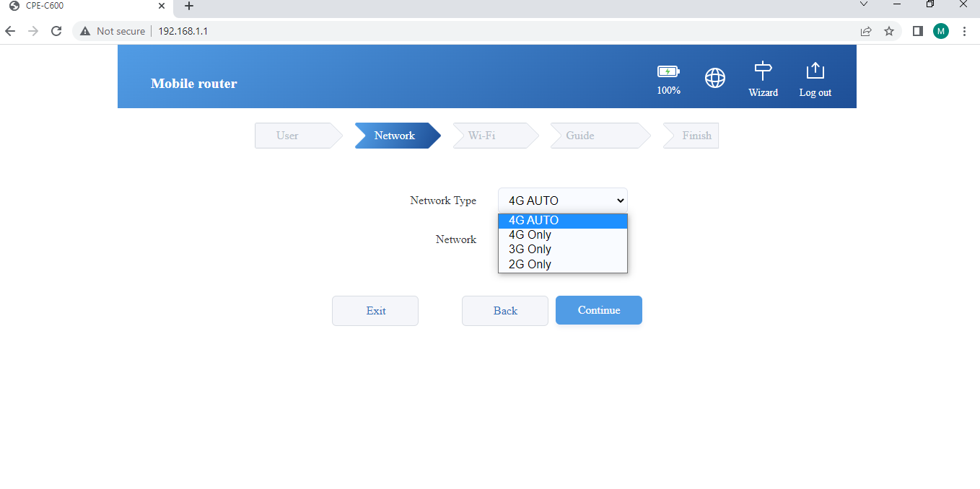The width and height of the screenshot is (980, 489).
Task: Open the profile avatar M
Action: coord(941,31)
